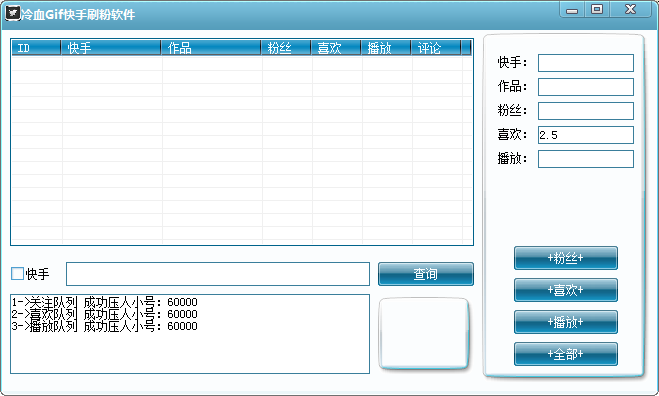Click the 作品 column header
Screen dimensions: 659x396
coord(211,48)
